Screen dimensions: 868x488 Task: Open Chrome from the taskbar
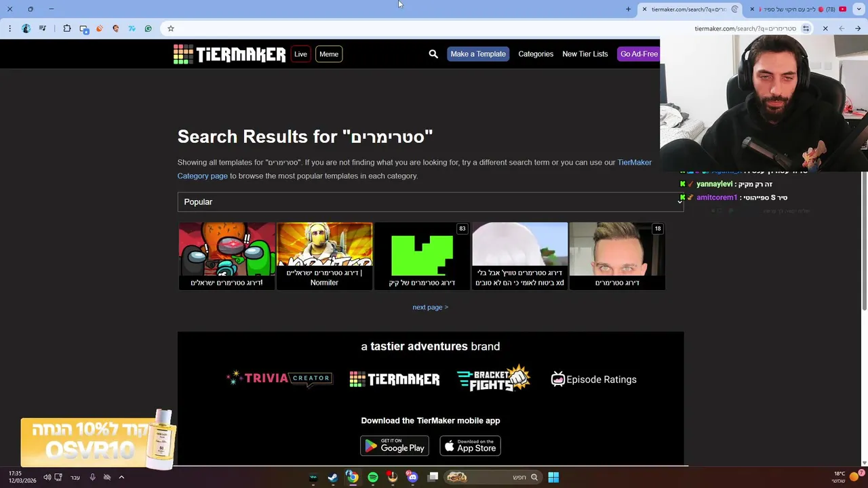click(353, 477)
